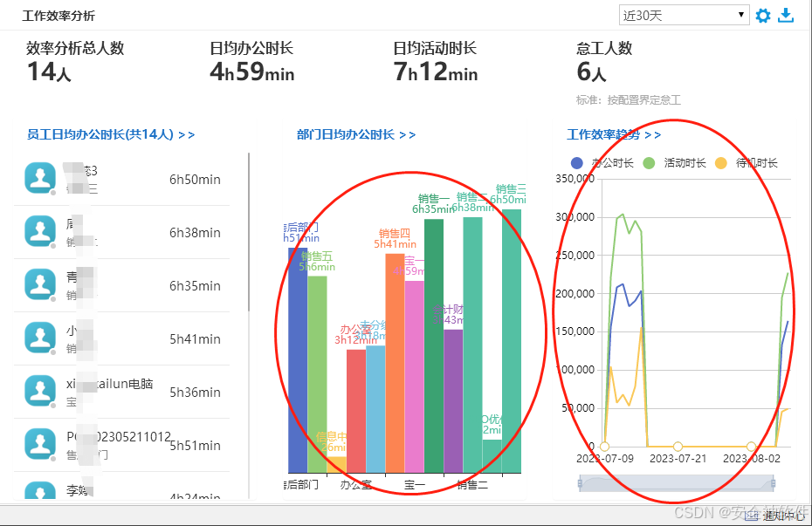Screen dimensions: 812x526
Task: Click the trend chart zoom slider track
Action: (677, 483)
